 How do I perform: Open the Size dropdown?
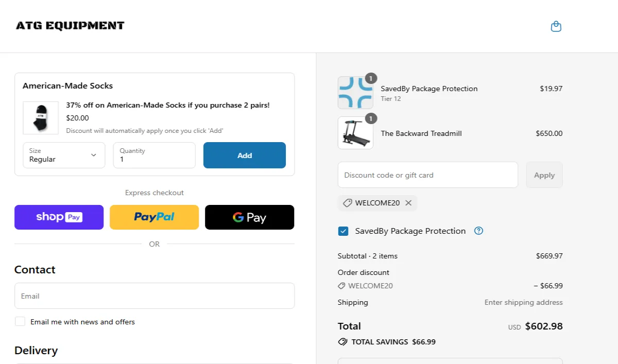(64, 155)
